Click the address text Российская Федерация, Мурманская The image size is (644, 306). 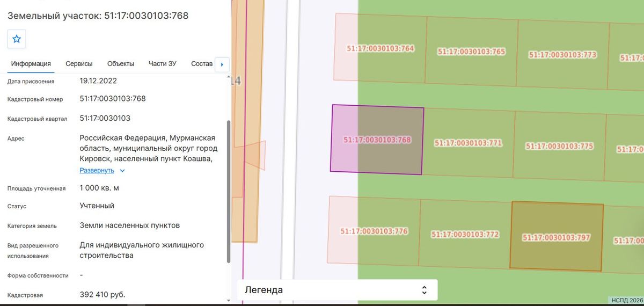(x=148, y=138)
